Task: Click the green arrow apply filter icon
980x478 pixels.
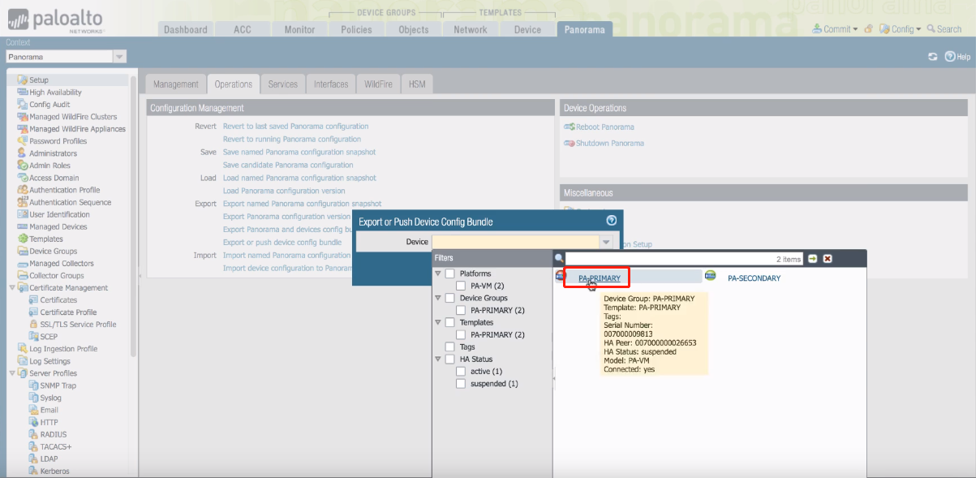Action: [x=813, y=259]
